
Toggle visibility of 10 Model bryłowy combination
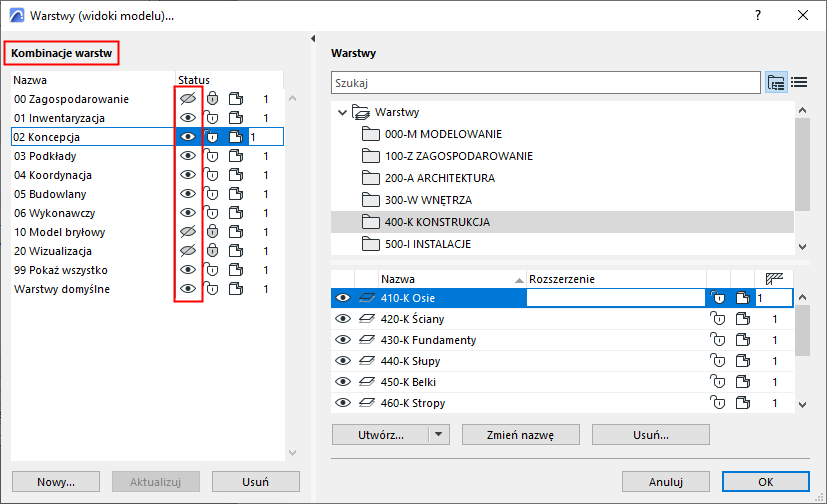187,232
